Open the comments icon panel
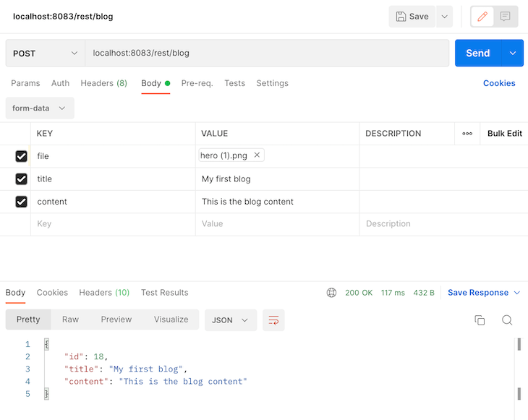This screenshot has height=420, width=528. [505, 17]
